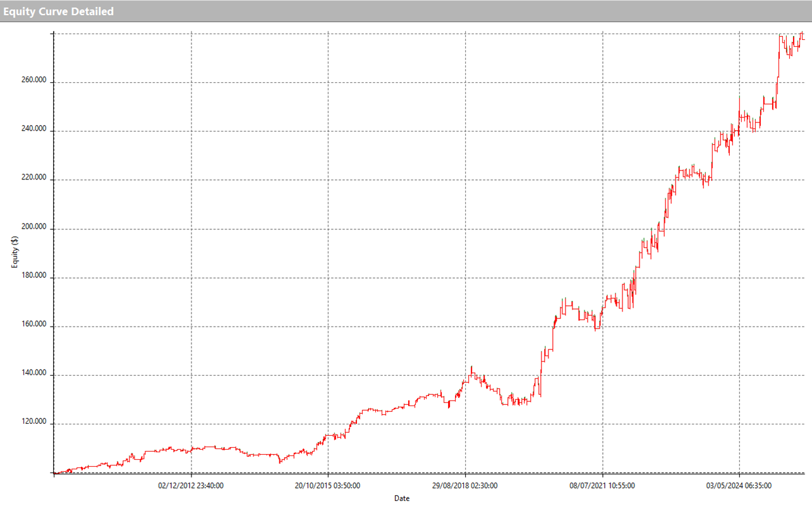Click the 03/05/2024 06:35:00 date label
The height and width of the screenshot is (506, 812).
point(739,486)
